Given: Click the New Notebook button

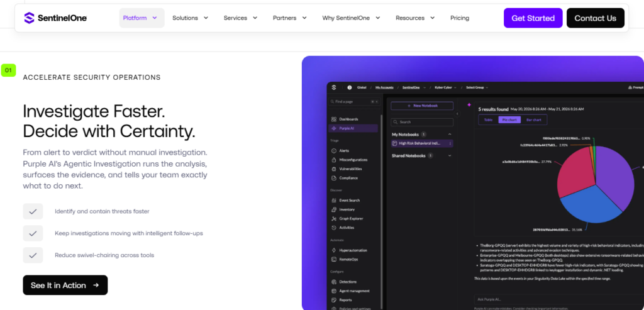Looking at the screenshot, I should click(x=422, y=106).
